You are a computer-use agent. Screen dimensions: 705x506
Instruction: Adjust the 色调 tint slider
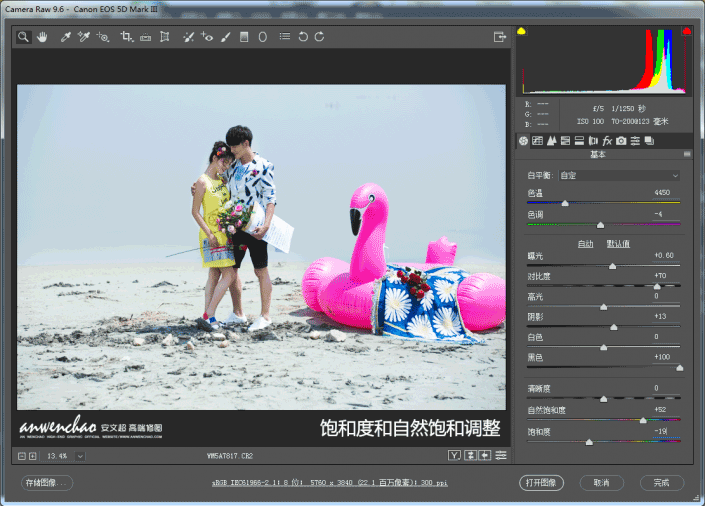point(603,224)
